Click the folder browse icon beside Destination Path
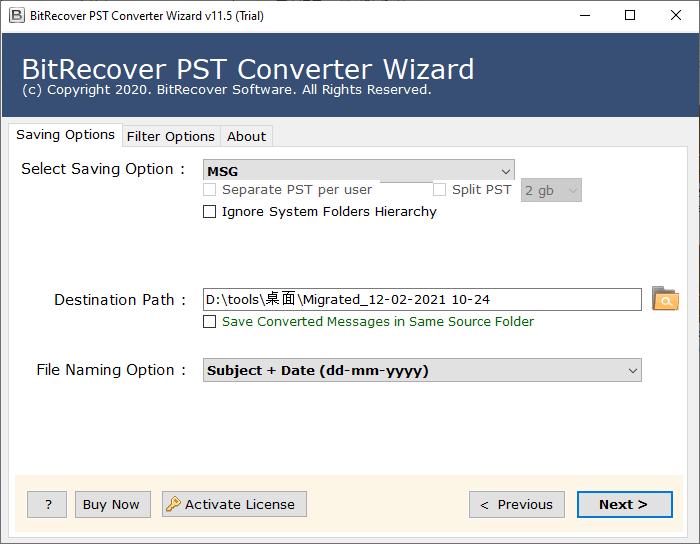The height and width of the screenshot is (544, 700). point(665,299)
